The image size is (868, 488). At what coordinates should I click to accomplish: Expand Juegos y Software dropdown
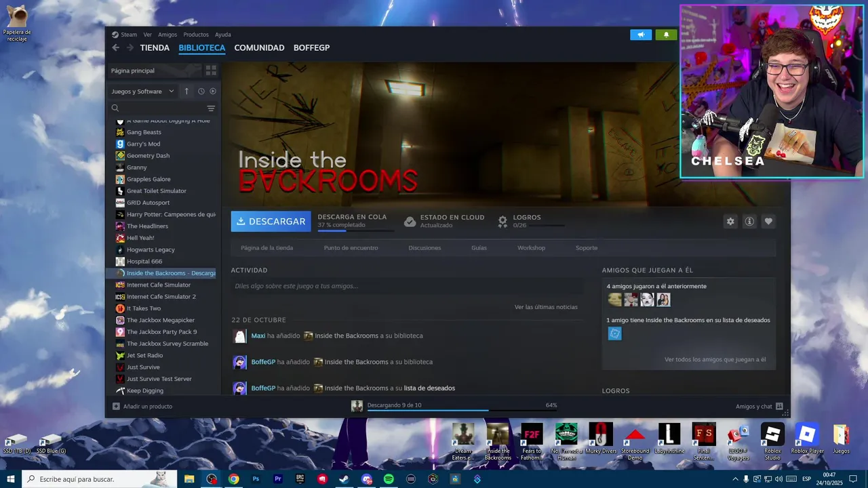[x=143, y=91]
